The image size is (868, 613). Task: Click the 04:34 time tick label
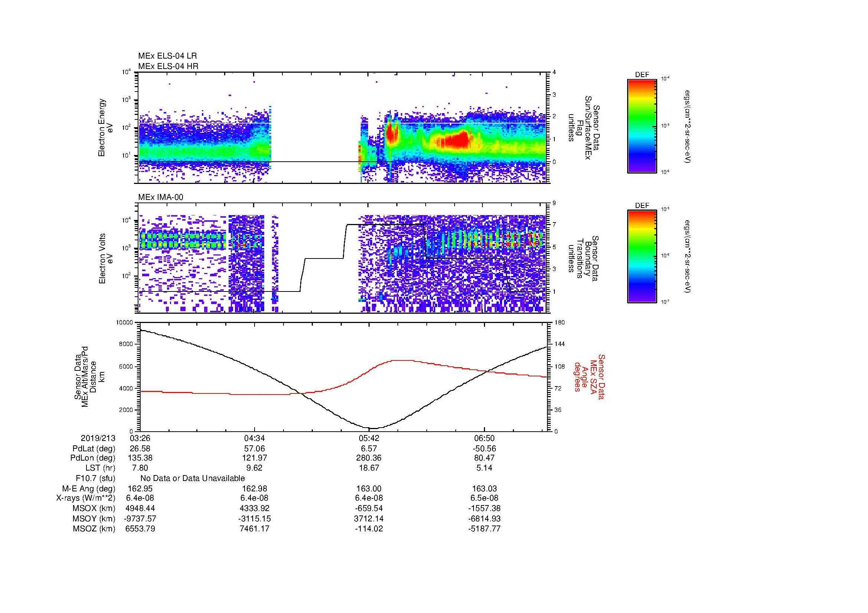click(x=255, y=438)
